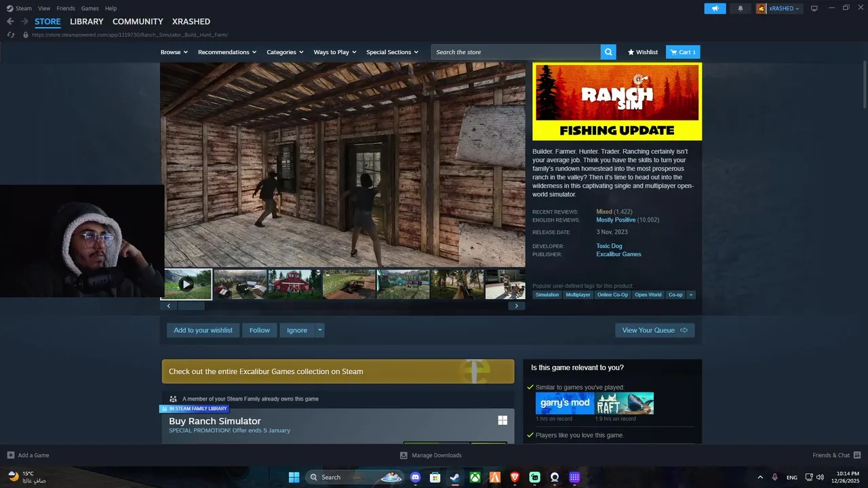Click the Search the store field
Viewport: 868px width, 488px height.
(516, 52)
